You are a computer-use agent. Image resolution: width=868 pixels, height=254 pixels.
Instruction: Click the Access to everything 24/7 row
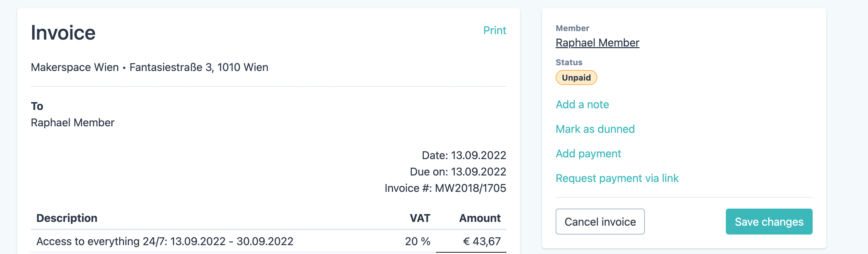click(165, 241)
